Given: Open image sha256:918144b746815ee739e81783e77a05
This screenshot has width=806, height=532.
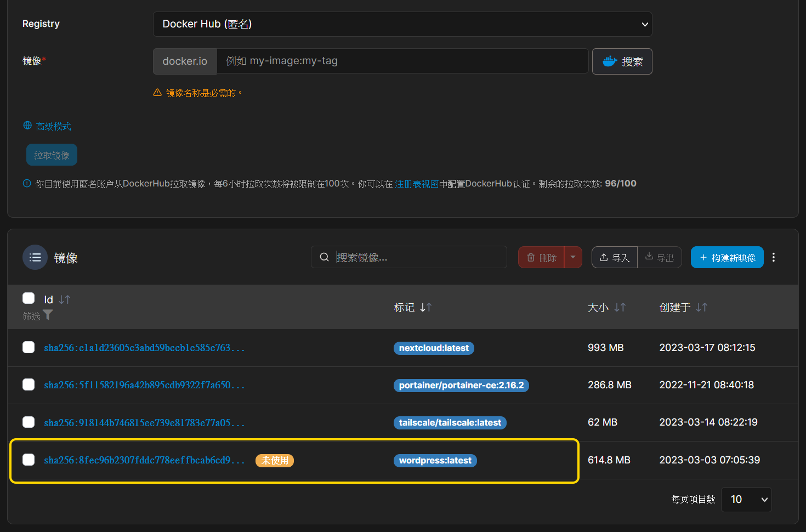Looking at the screenshot, I should [144, 422].
